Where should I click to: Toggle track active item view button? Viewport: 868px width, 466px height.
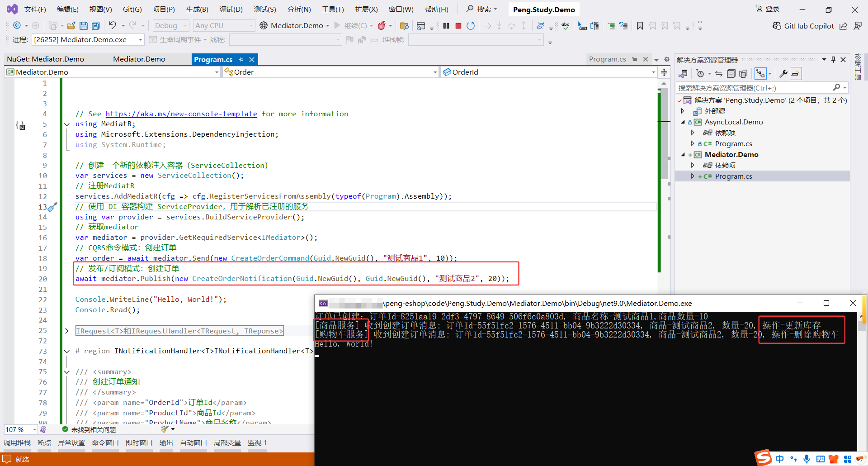coord(761,74)
